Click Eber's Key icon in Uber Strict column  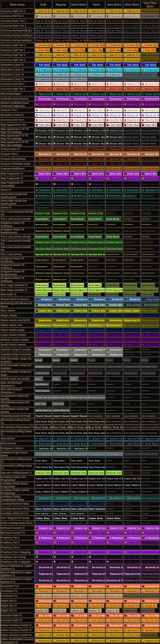click(x=125, y=174)
